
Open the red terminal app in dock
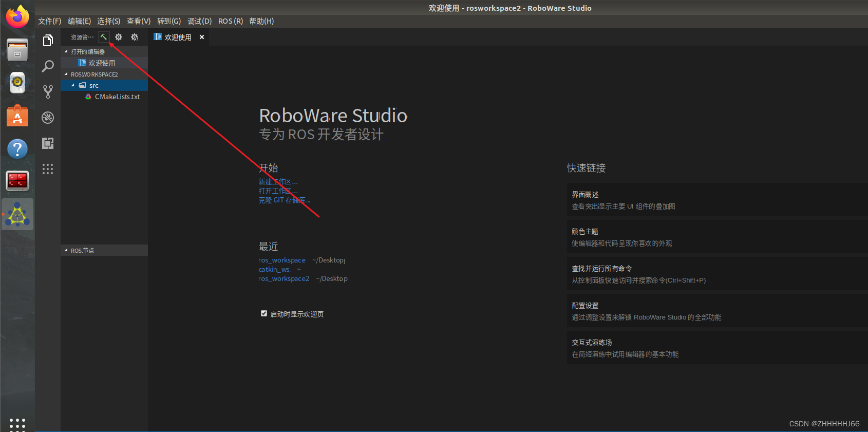pos(17,181)
